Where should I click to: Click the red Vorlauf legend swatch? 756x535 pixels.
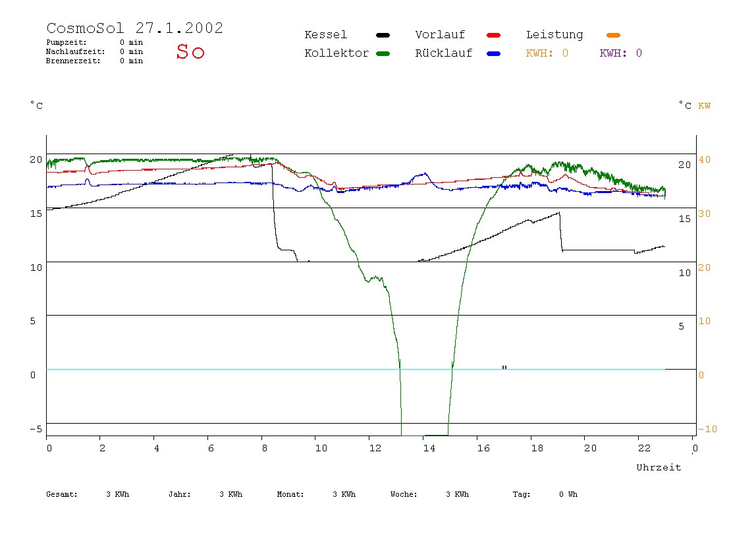(x=494, y=35)
